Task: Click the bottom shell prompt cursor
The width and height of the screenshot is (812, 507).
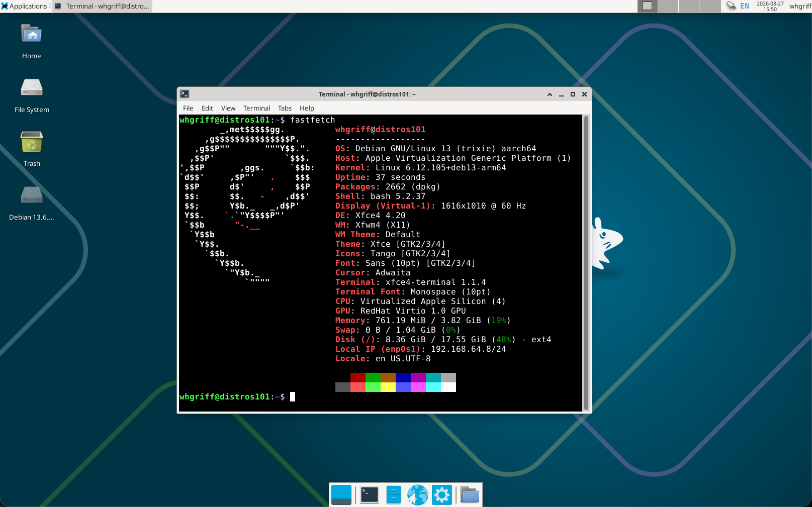Action: point(293,396)
